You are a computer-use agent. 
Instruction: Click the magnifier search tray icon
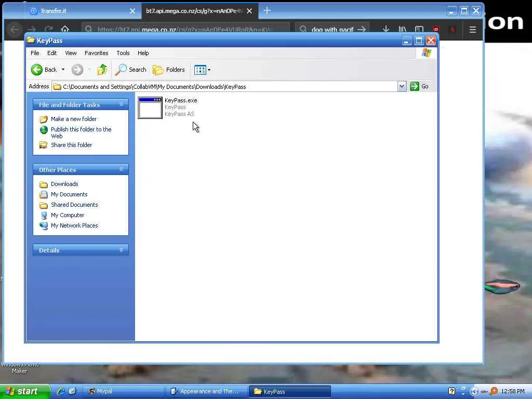click(494, 392)
